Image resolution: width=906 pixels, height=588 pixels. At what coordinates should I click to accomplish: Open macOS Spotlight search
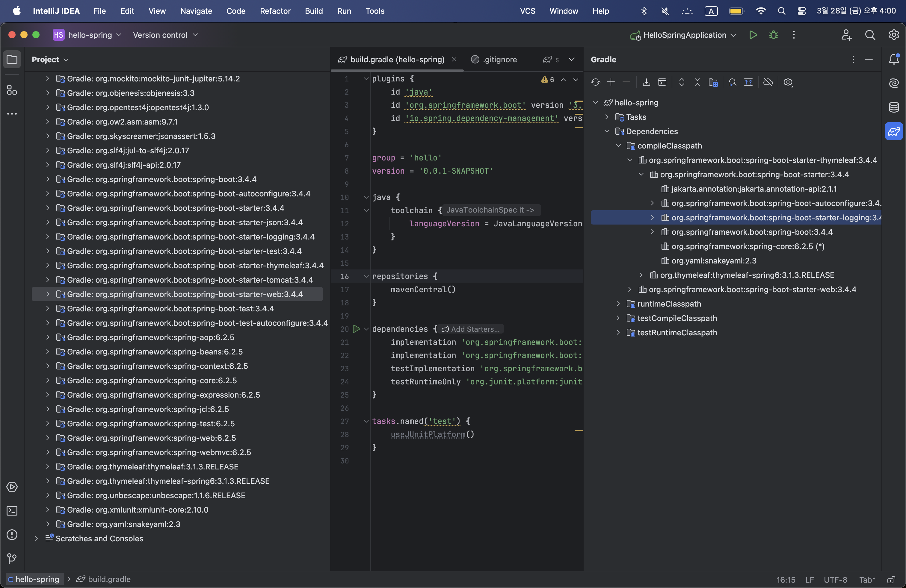coord(782,11)
